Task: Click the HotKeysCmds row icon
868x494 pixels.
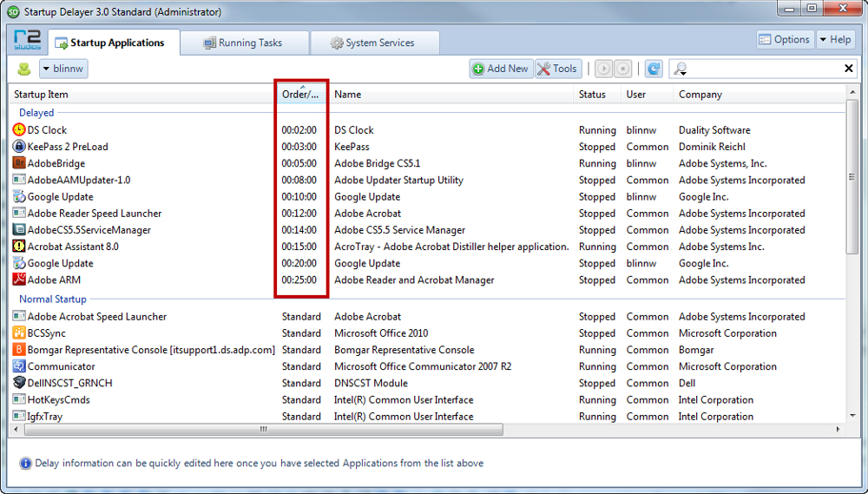Action: pyautogui.click(x=19, y=399)
